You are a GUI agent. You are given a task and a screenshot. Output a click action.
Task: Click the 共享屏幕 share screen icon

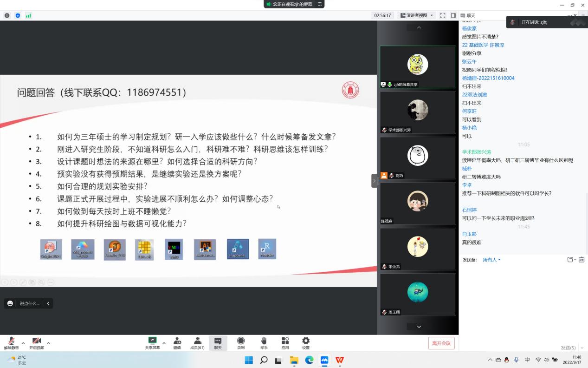coord(152,343)
